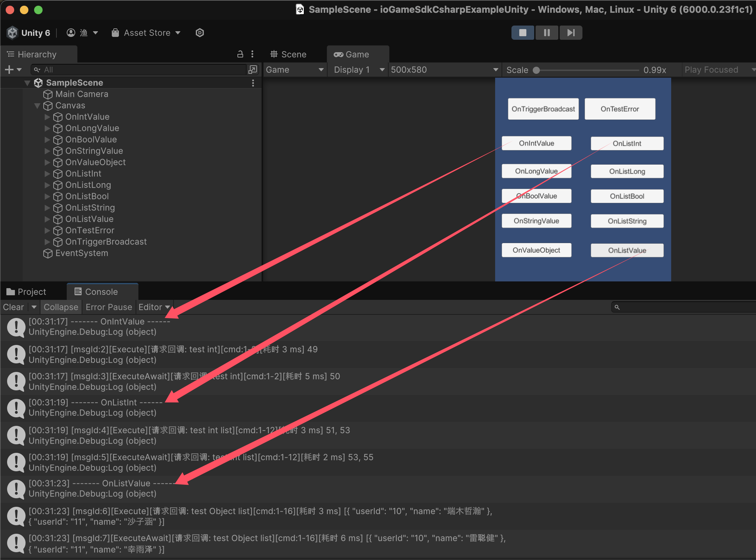Click the Unity Version Control shield icon
This screenshot has height=560, width=756.
tap(200, 33)
